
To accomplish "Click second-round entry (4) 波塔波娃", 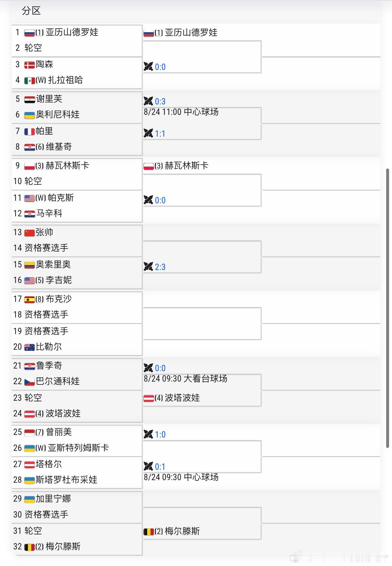I will [x=172, y=398].
